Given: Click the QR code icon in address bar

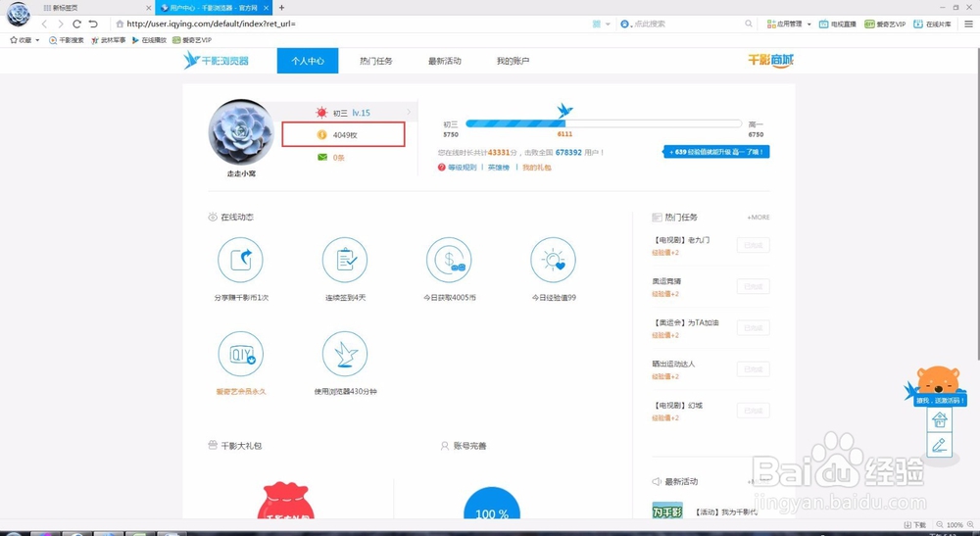Looking at the screenshot, I should coord(596,24).
